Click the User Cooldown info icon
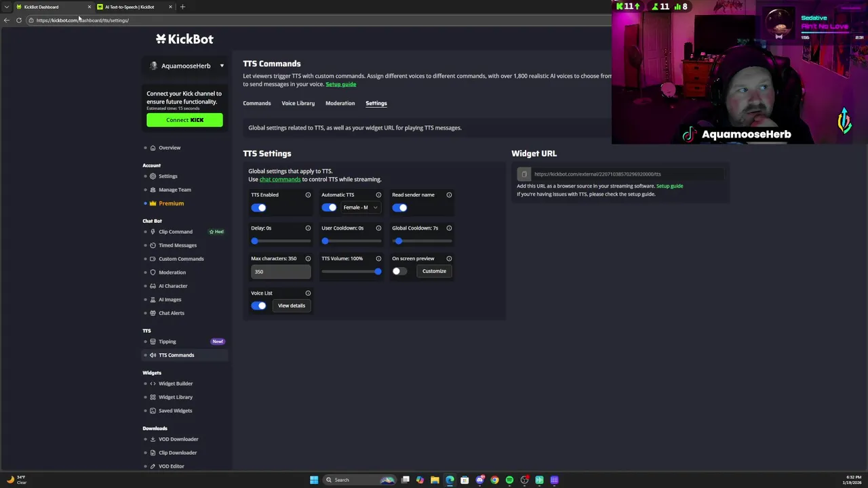Screen dimensions: 868x488 click(x=378, y=228)
